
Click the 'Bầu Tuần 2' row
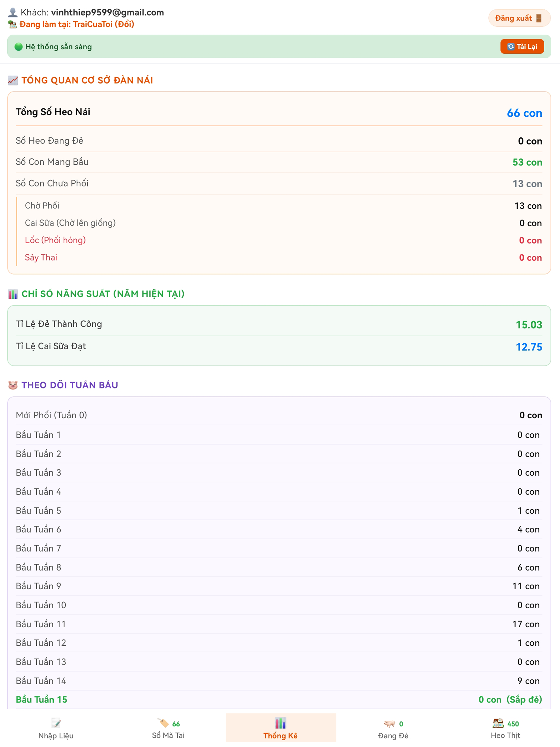tap(279, 454)
